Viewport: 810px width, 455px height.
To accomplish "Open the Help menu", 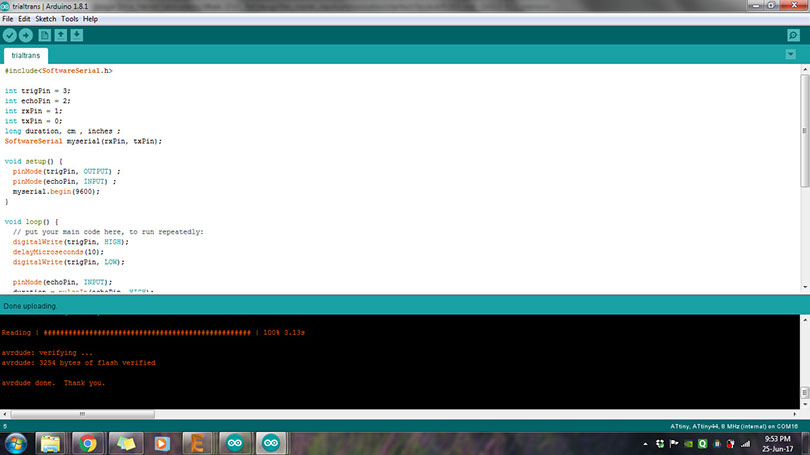I will pos(90,19).
